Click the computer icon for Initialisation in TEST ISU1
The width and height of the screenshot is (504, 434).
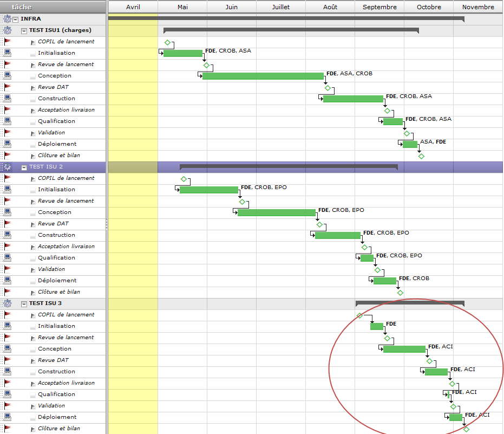coord(8,53)
